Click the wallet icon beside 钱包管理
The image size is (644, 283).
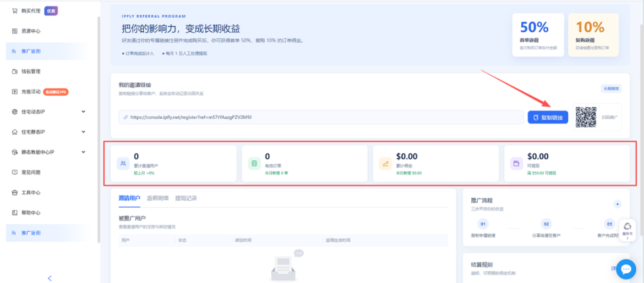14,72
